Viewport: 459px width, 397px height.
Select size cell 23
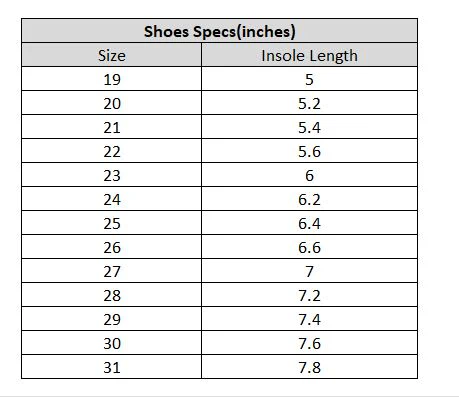pos(112,175)
